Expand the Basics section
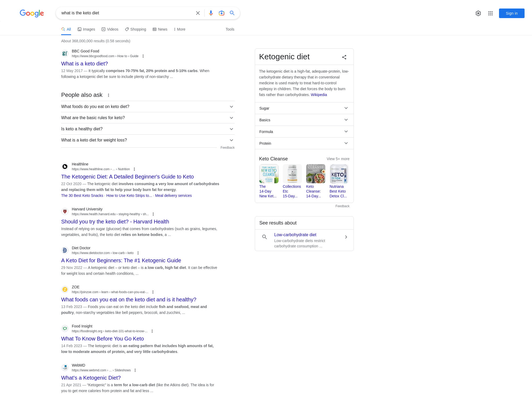The width and height of the screenshot is (532, 399). pyautogui.click(x=304, y=120)
